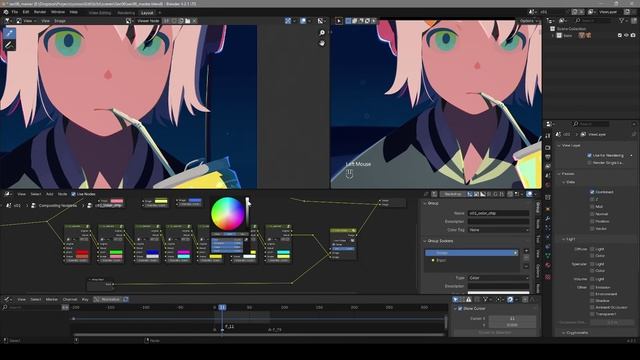This screenshot has width=640, height=360.
Task: Click the white default color swatch
Action: pos(498,293)
